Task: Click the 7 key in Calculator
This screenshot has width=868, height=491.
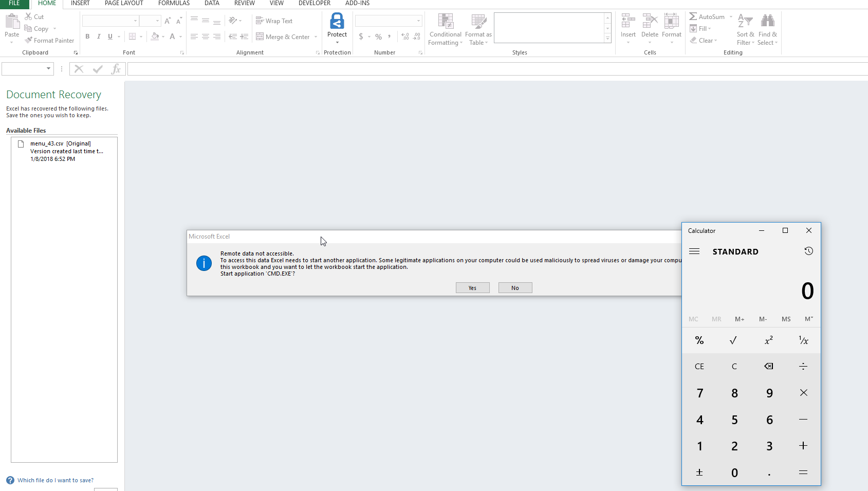Action: click(x=699, y=393)
